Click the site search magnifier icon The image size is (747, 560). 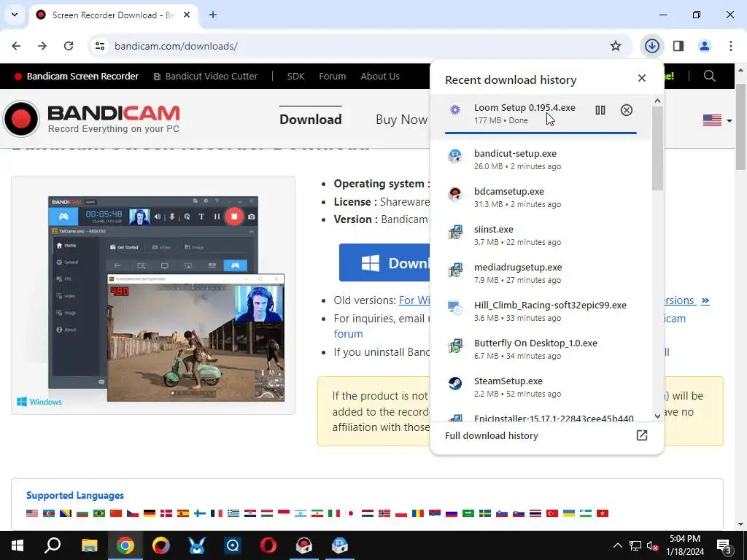coord(709,76)
